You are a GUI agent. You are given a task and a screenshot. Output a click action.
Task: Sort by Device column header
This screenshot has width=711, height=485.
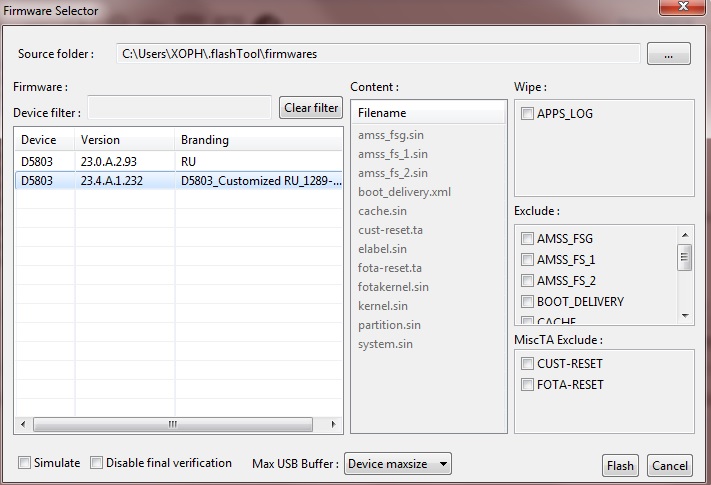point(44,140)
